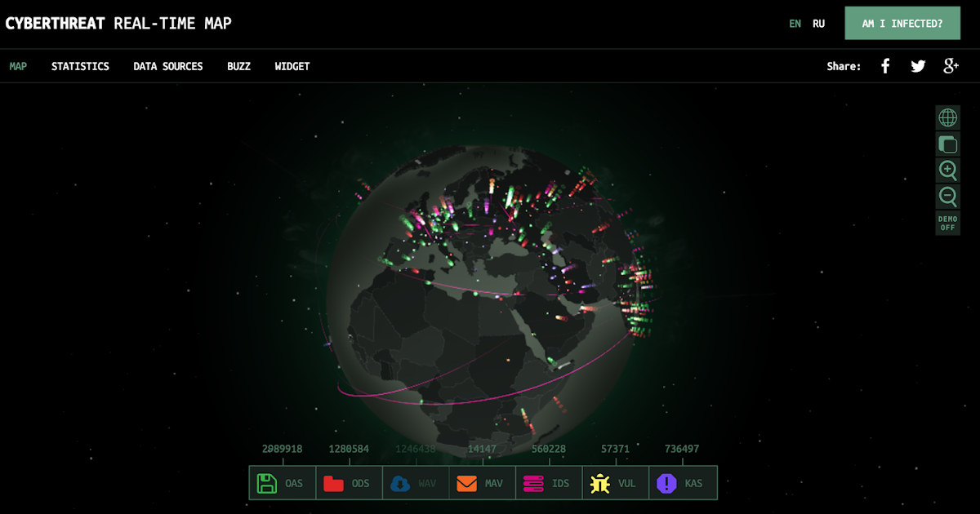The image size is (980, 514).
Task: Zoom in on the threat map
Action: [947, 170]
